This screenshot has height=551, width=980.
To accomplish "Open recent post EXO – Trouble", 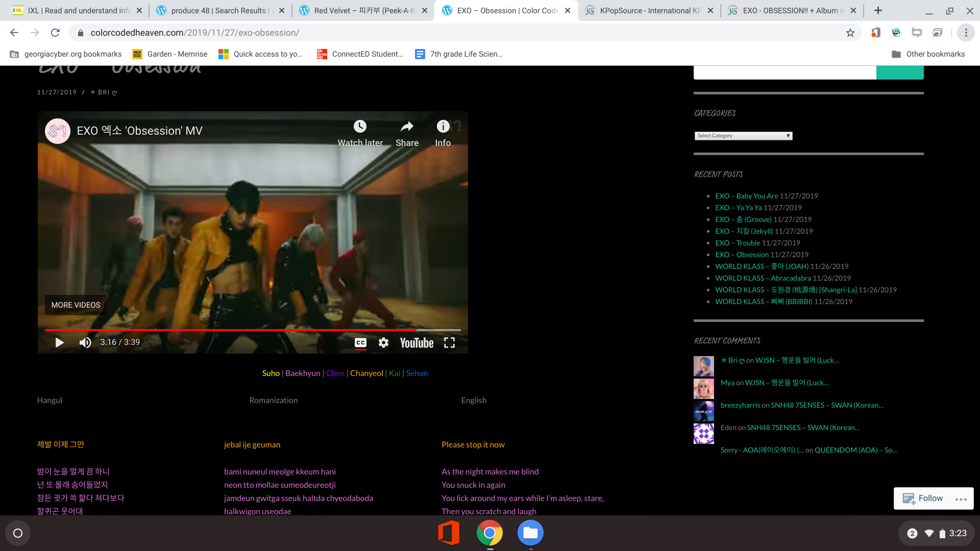I will pos(738,243).
